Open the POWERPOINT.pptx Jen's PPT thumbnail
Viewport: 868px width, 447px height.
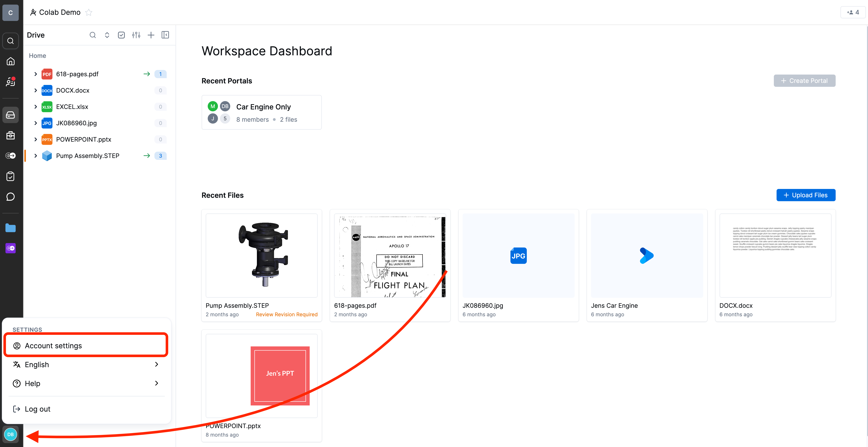(x=262, y=376)
